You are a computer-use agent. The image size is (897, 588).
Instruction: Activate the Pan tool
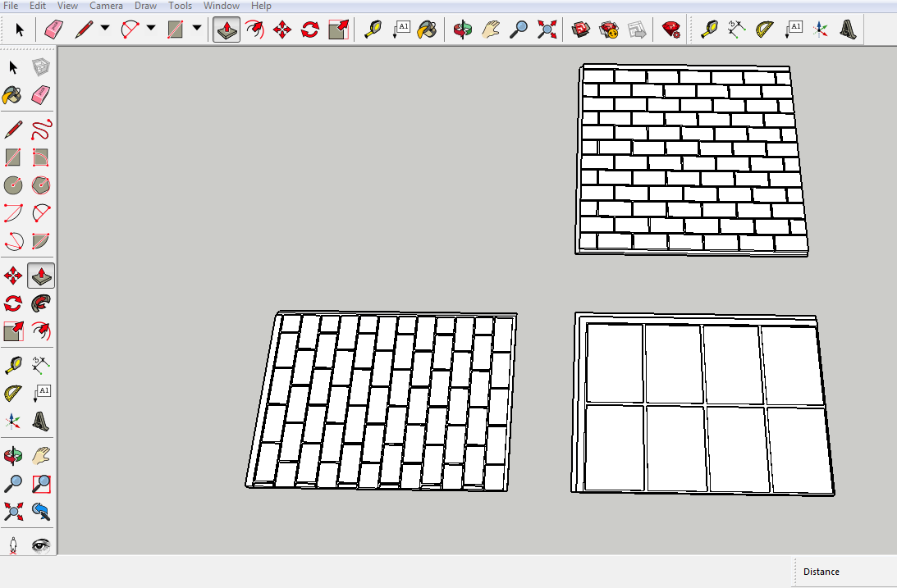pos(490,30)
